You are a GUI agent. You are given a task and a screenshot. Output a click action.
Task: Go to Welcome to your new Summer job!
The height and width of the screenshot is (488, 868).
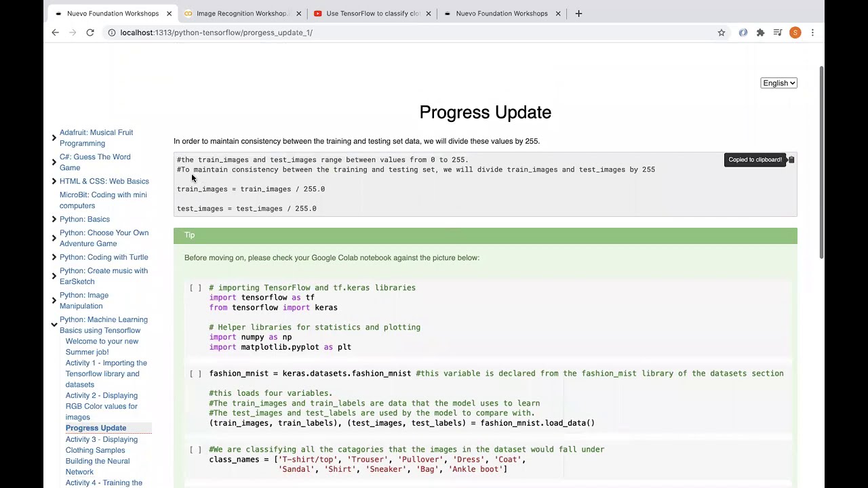(x=102, y=346)
